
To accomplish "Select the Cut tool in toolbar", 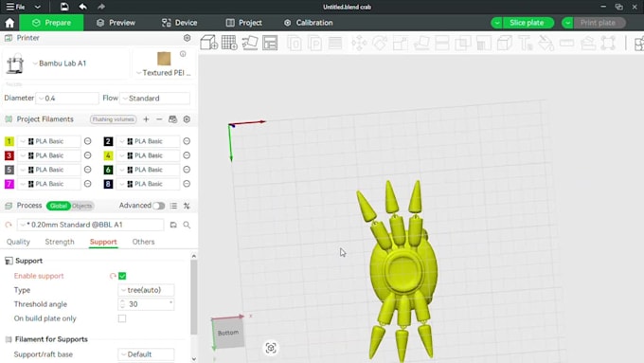I will point(442,43).
